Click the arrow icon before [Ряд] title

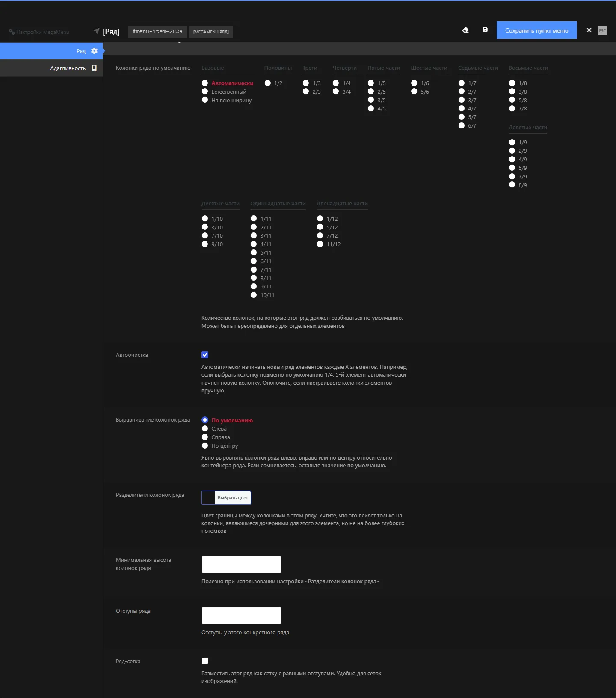pyautogui.click(x=96, y=31)
